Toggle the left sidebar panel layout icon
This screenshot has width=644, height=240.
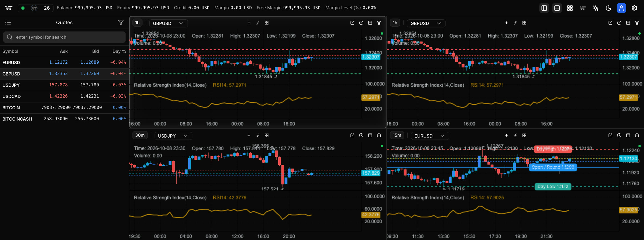point(544,8)
